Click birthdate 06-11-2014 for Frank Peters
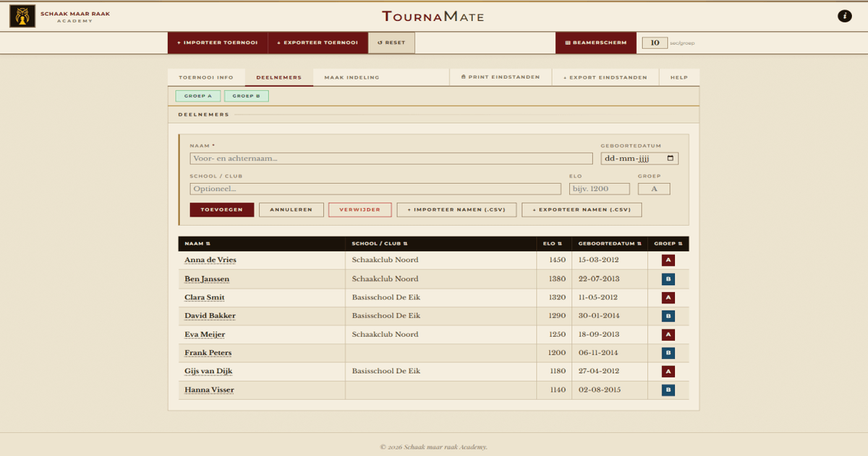The image size is (868, 456). point(597,353)
